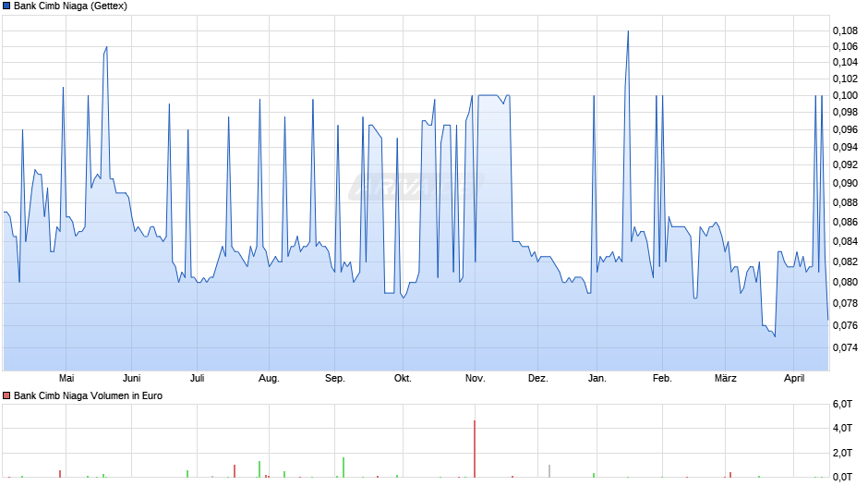Viewport: 868px width, 486px height.
Task: Click the 'Feb.' month axis label
Action: pyautogui.click(x=662, y=378)
